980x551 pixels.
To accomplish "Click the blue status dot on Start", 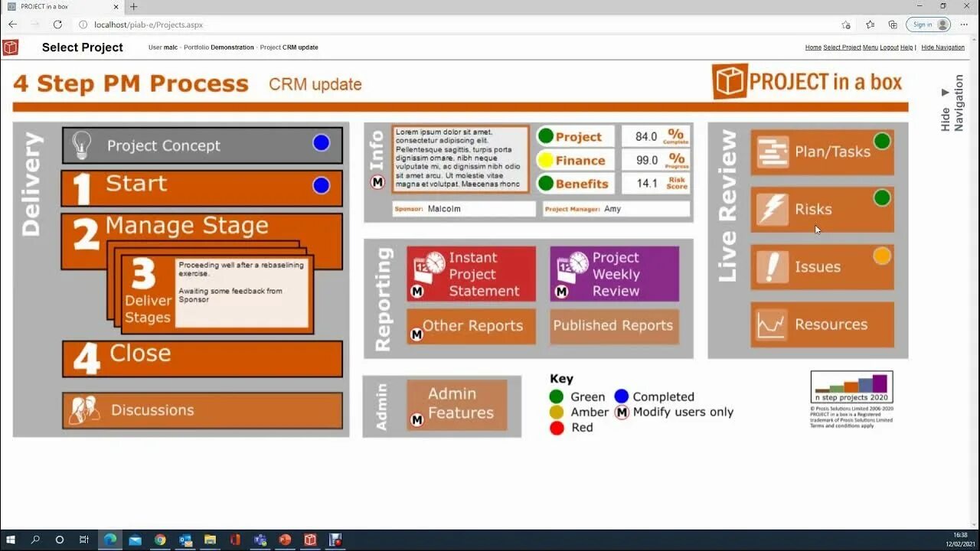I will tap(322, 185).
